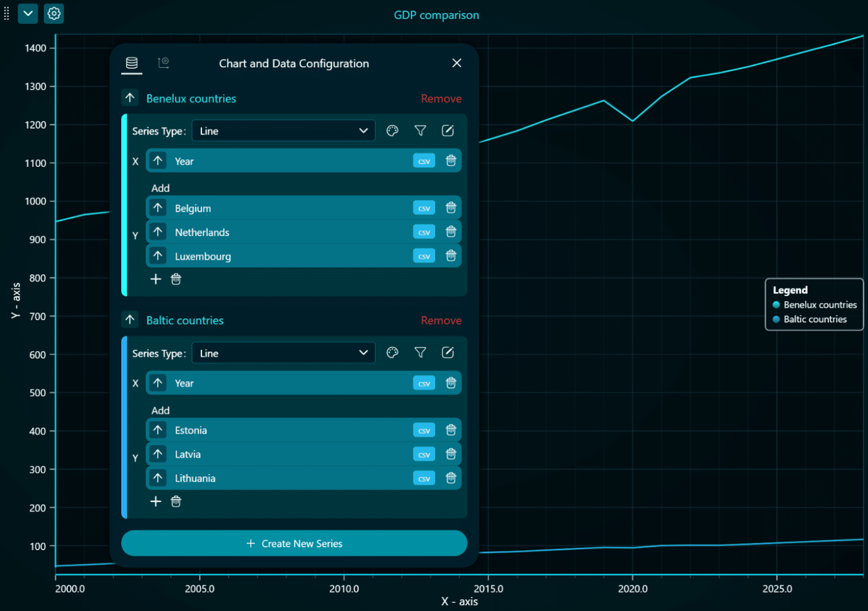Open the color palette for Benelux series
This screenshot has width=868, height=611.
(x=392, y=131)
